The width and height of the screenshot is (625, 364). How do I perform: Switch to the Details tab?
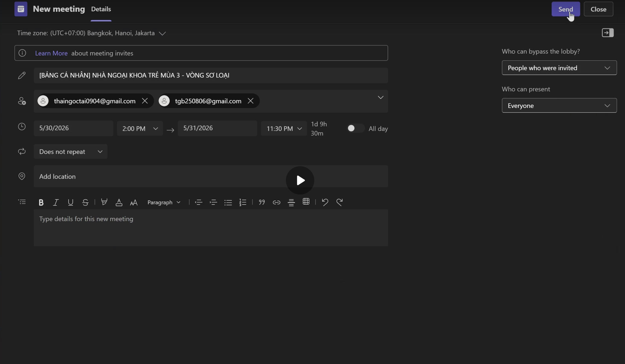click(101, 9)
